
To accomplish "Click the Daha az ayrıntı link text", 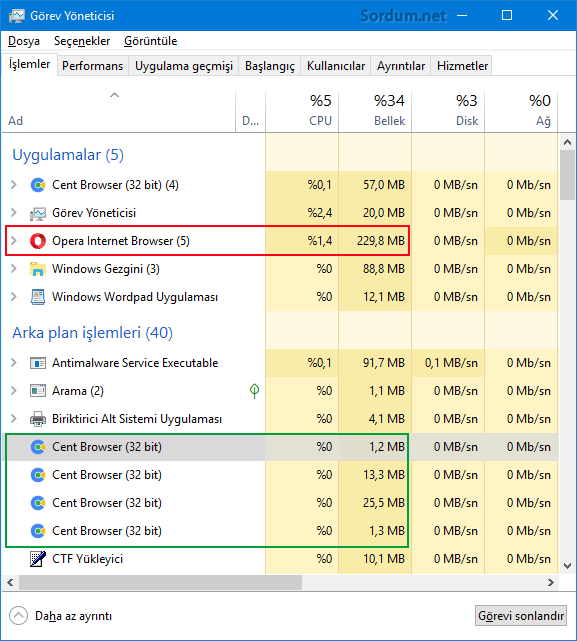I will click(74, 616).
